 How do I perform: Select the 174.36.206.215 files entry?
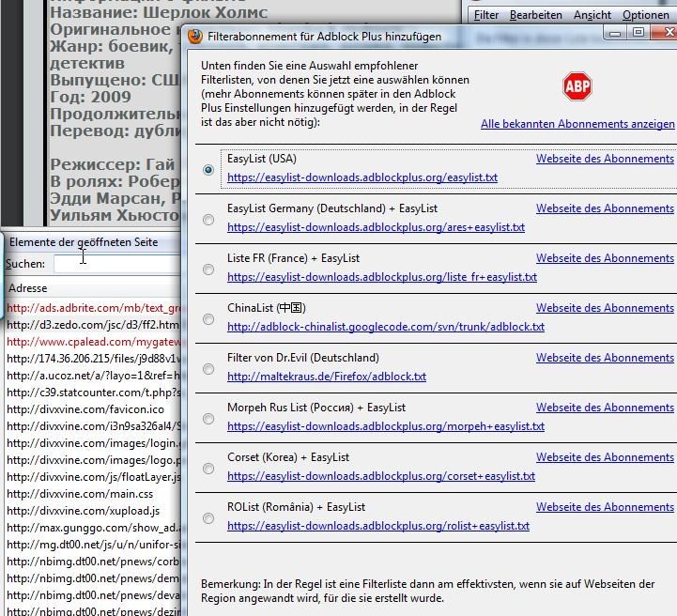click(93, 359)
